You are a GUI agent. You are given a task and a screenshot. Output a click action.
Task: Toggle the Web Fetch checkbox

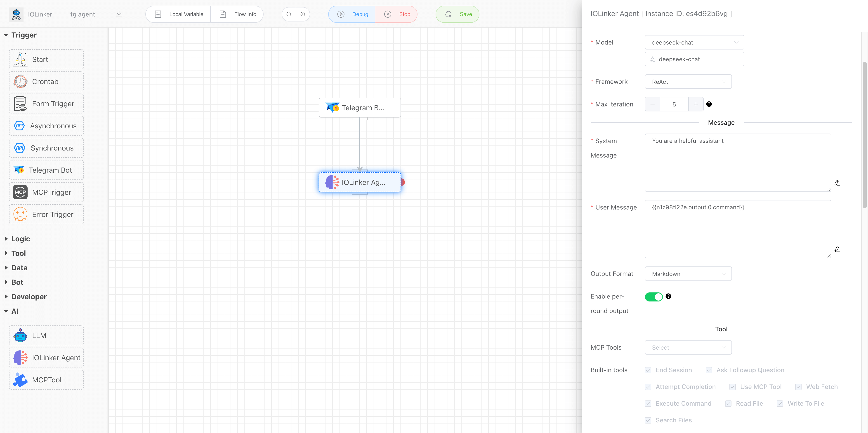(x=798, y=387)
